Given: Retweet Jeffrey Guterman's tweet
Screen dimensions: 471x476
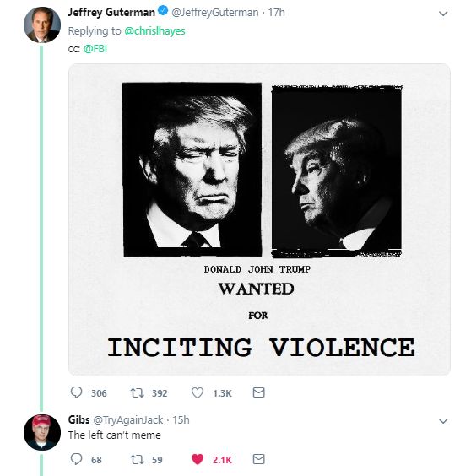Looking at the screenshot, I should pyautogui.click(x=137, y=392).
